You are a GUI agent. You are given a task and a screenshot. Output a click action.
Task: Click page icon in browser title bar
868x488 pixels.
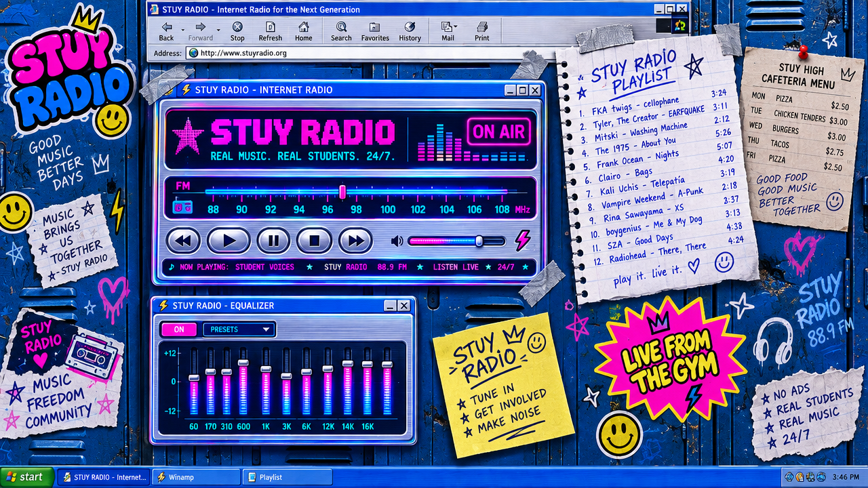pos(154,9)
